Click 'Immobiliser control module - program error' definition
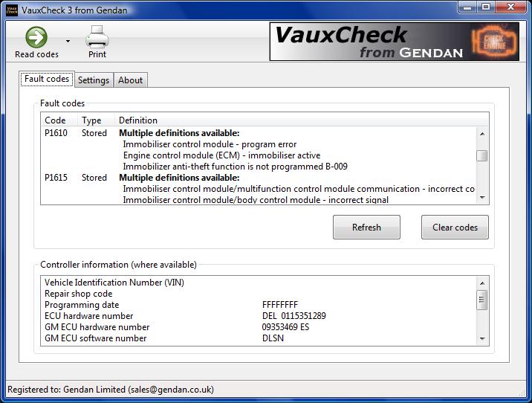Viewport: 532px width, 403px height. [x=210, y=144]
